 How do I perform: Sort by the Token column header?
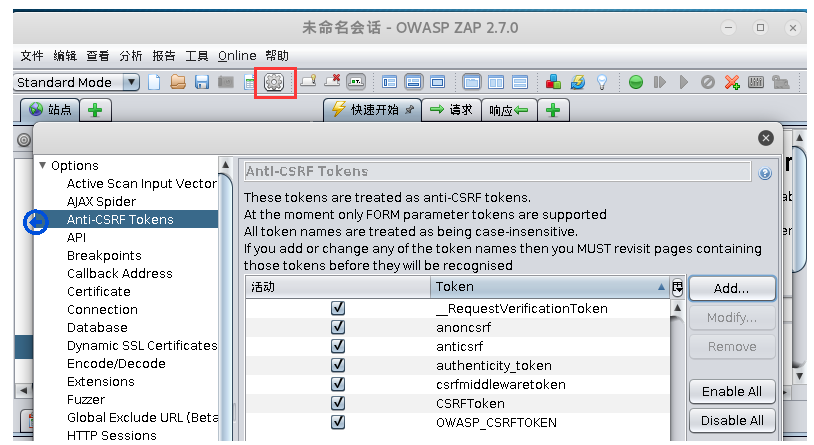click(549, 287)
